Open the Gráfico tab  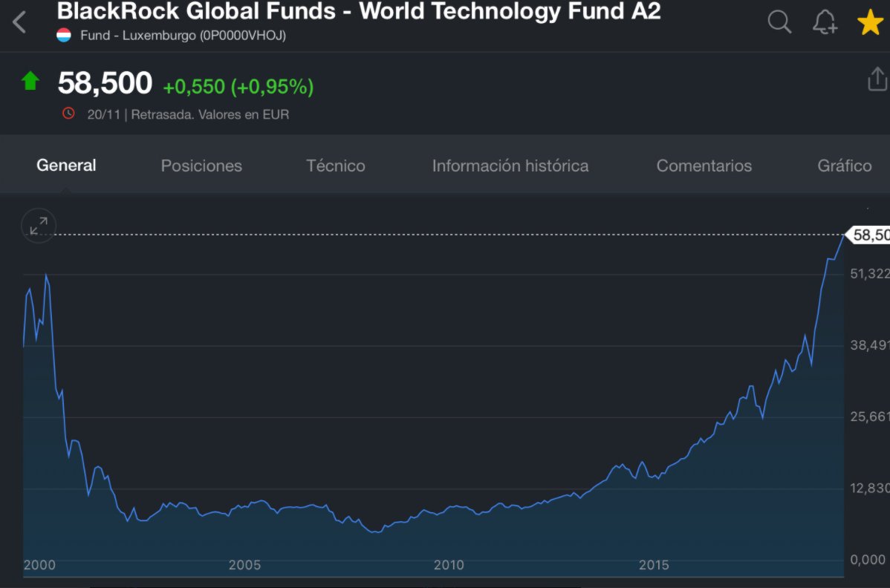[844, 166]
